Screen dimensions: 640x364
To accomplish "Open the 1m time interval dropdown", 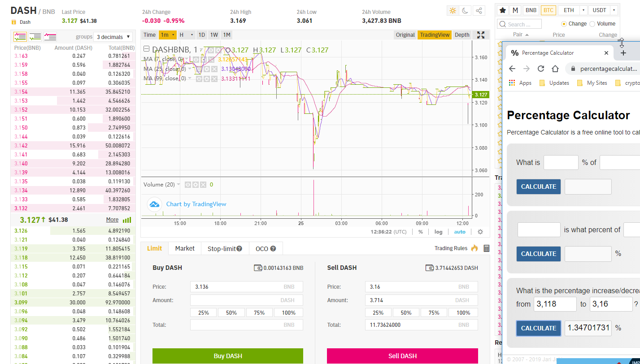I will pos(168,35).
